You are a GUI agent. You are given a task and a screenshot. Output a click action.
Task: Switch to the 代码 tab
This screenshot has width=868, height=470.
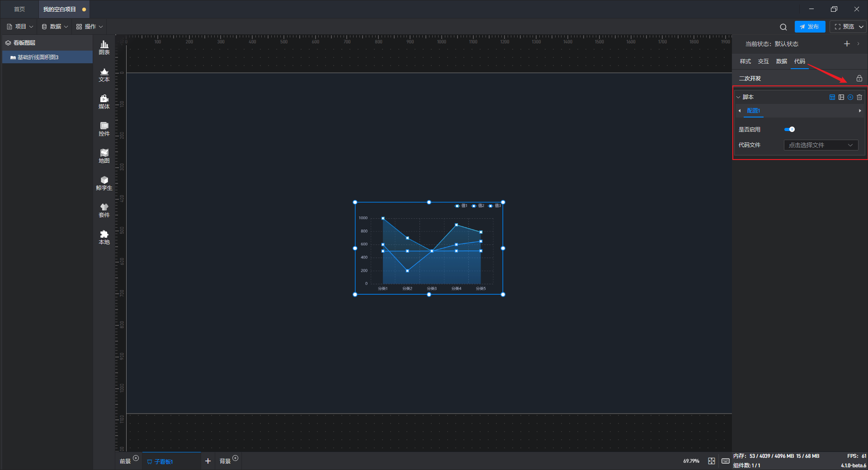[800, 61]
